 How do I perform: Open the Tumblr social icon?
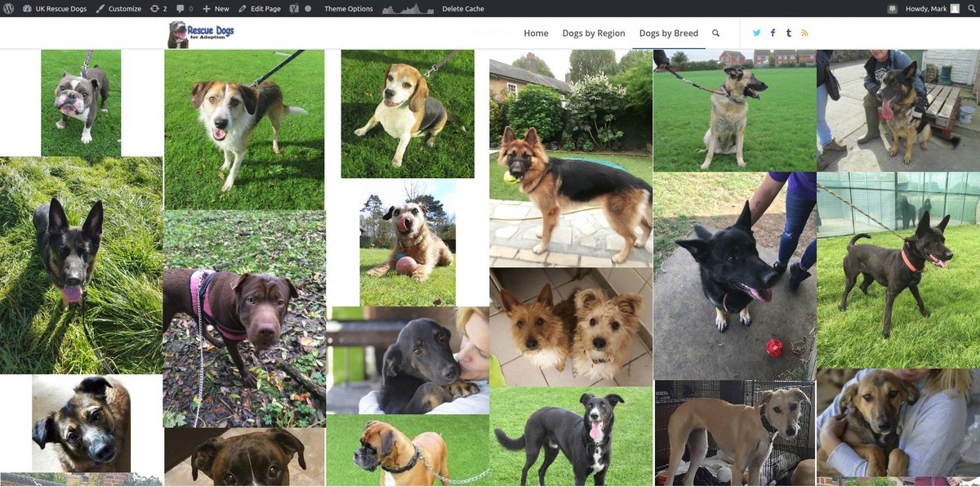(789, 33)
